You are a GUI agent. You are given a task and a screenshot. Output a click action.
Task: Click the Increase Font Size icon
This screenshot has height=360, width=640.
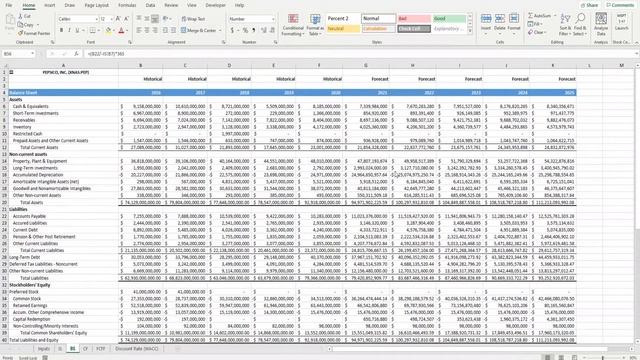(x=118, y=19)
